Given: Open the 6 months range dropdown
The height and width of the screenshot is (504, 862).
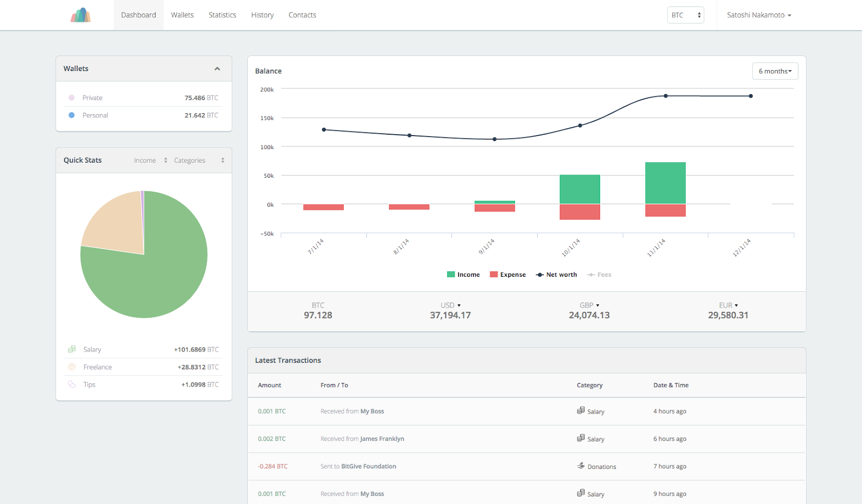Looking at the screenshot, I should (x=775, y=71).
